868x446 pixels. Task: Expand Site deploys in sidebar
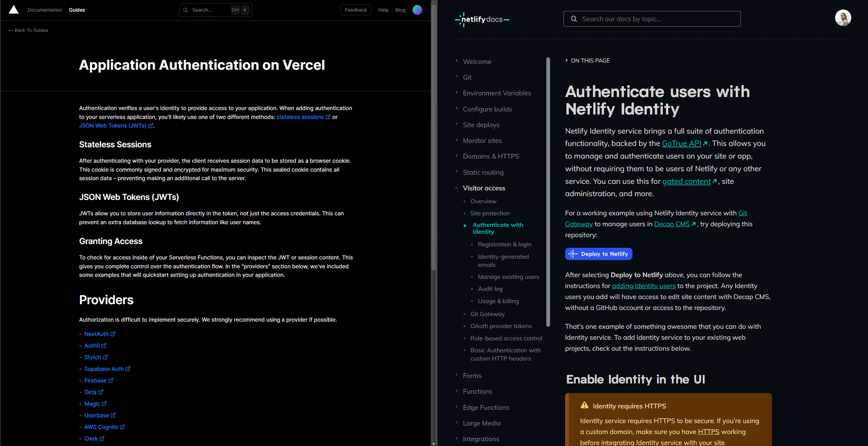pyautogui.click(x=457, y=124)
